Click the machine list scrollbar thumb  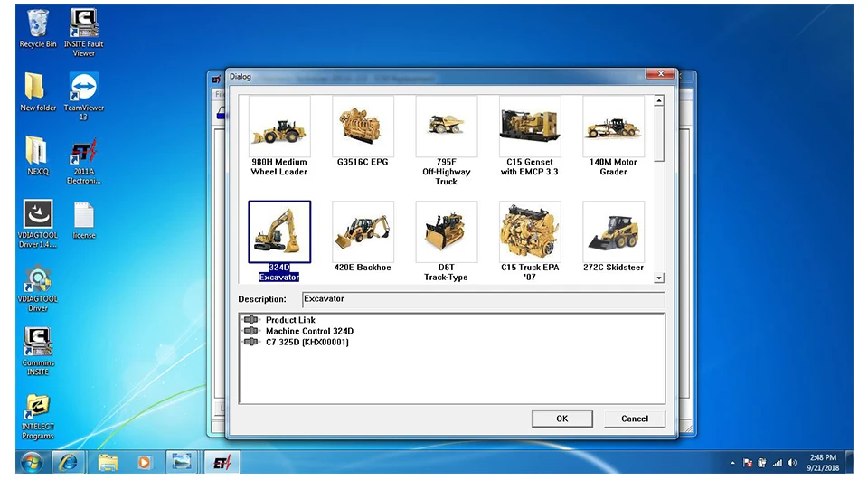coord(659,135)
